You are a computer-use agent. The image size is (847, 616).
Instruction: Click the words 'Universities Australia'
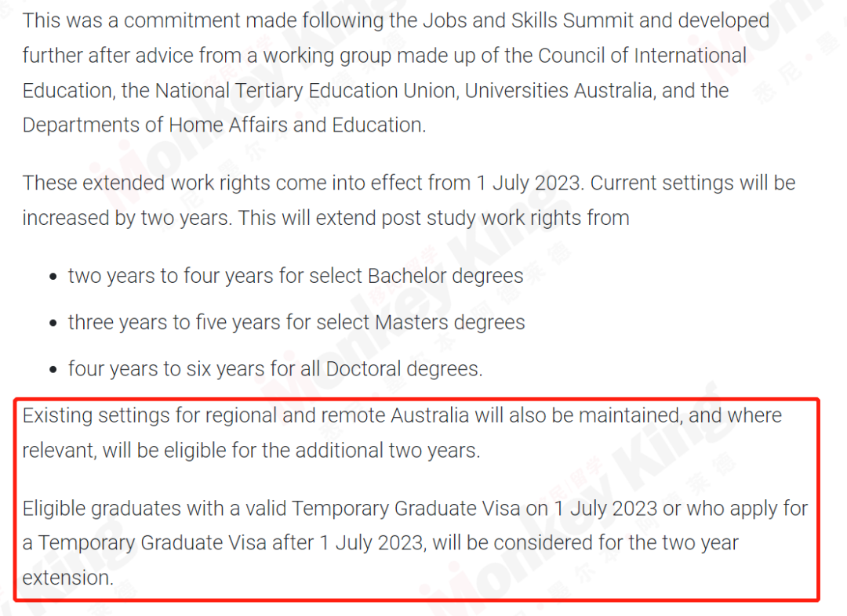click(x=558, y=91)
